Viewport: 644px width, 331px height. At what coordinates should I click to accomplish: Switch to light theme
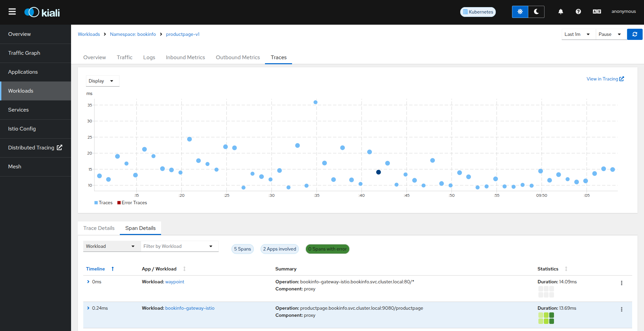pyautogui.click(x=520, y=12)
